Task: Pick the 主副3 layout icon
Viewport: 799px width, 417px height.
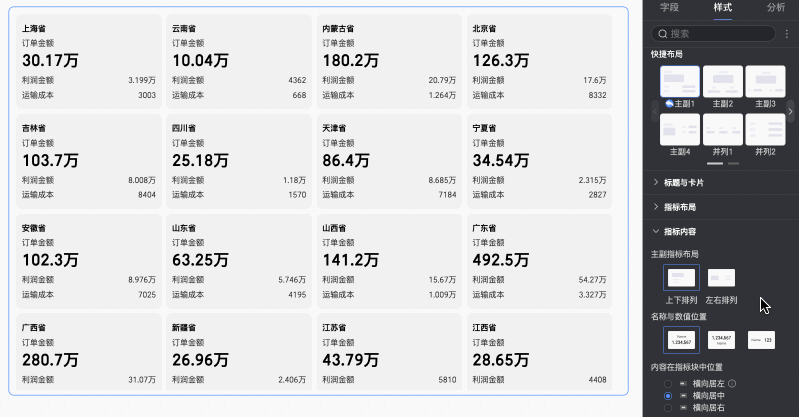Action: (x=765, y=82)
